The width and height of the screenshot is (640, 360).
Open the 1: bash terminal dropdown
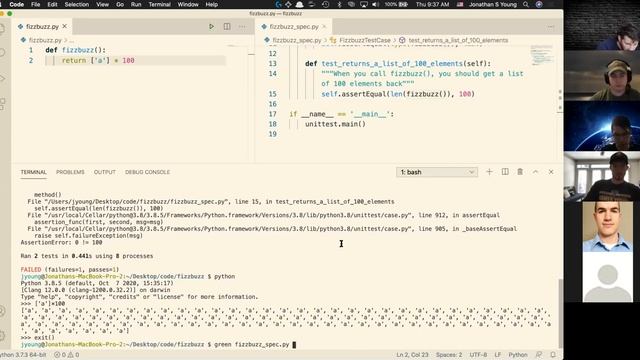(437, 172)
